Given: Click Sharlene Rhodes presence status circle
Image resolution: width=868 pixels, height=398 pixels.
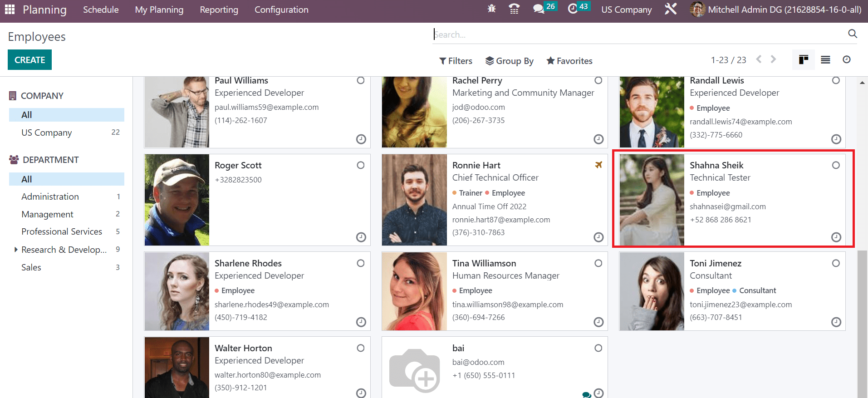Looking at the screenshot, I should 361,263.
